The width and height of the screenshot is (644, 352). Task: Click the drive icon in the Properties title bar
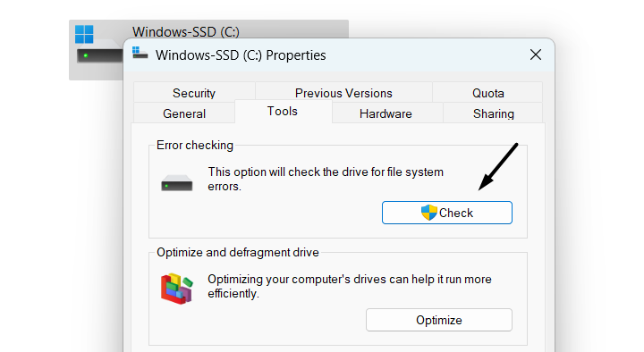(x=140, y=53)
